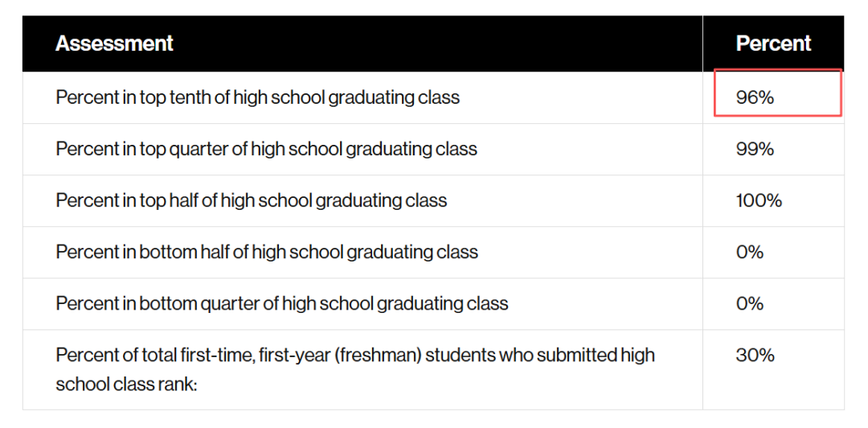868x428 pixels.
Task: Click the 99% top quarter value
Action: click(x=755, y=149)
